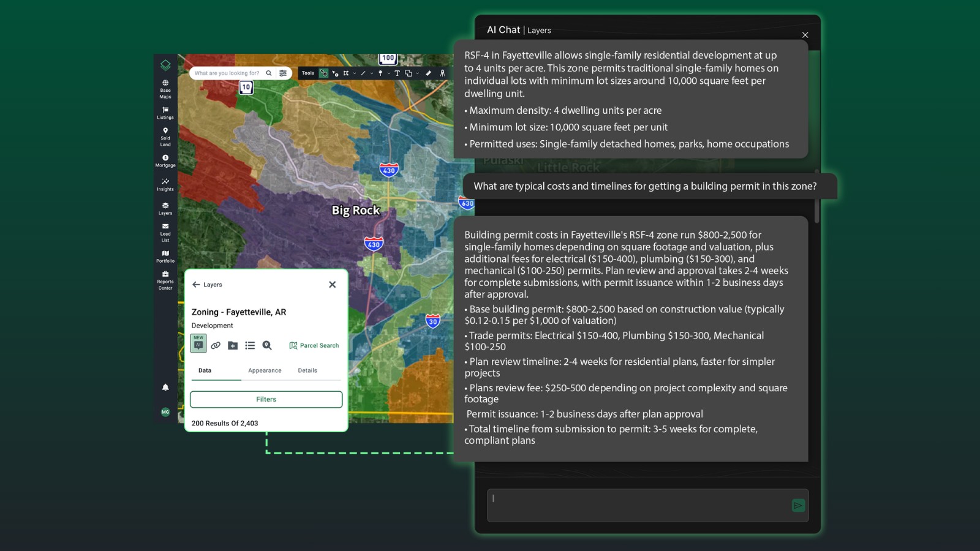Switch to the Appearance tab
This screenshot has height=551, width=980.
click(x=265, y=370)
